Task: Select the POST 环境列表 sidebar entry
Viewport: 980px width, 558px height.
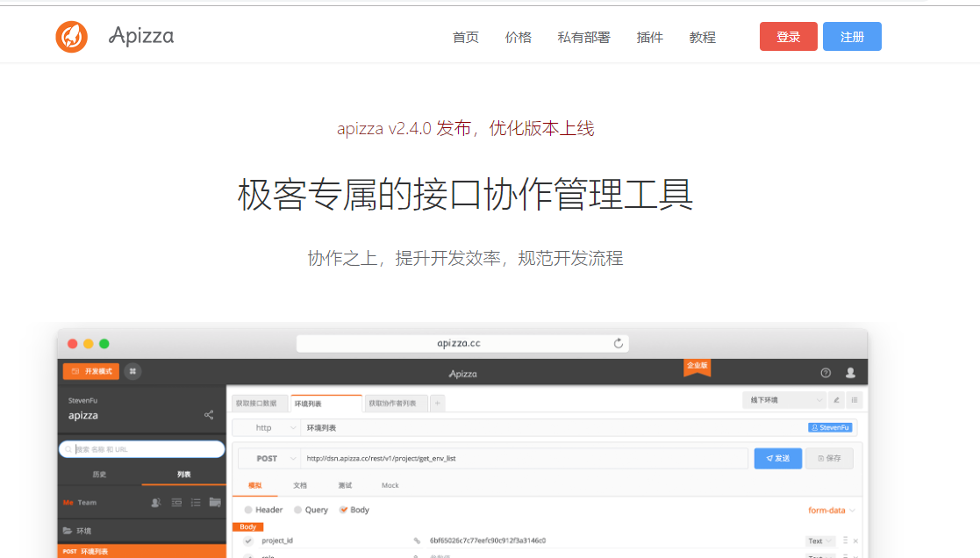Action: (x=142, y=551)
